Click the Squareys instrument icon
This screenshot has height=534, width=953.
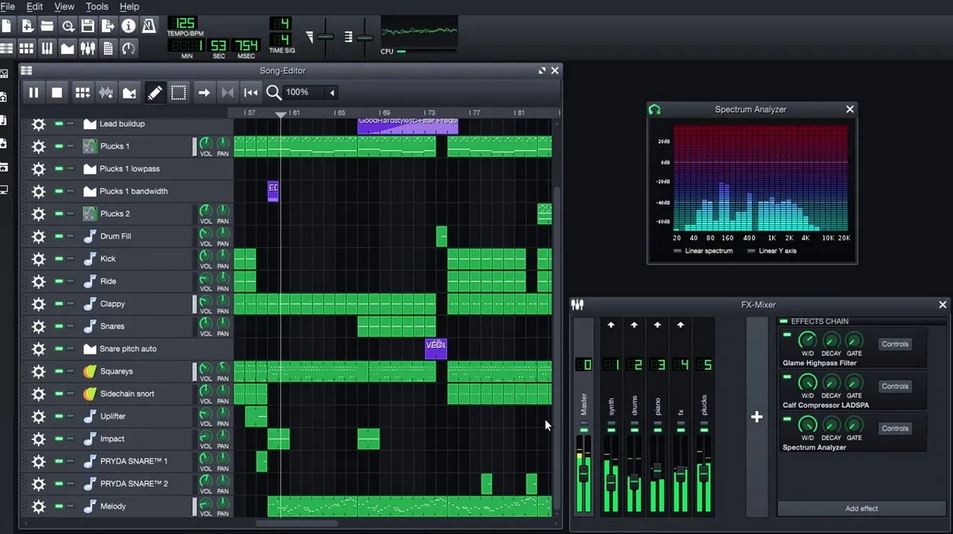pyautogui.click(x=89, y=371)
